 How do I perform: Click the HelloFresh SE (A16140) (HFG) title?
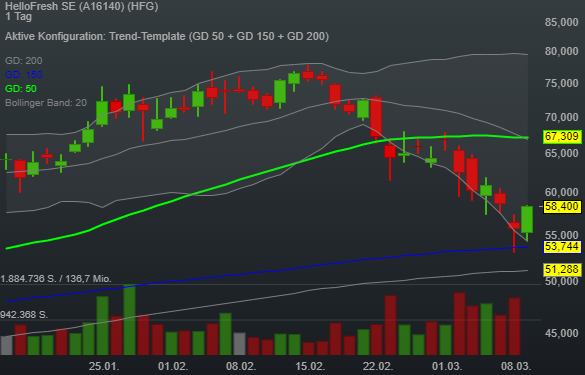pyautogui.click(x=82, y=6)
